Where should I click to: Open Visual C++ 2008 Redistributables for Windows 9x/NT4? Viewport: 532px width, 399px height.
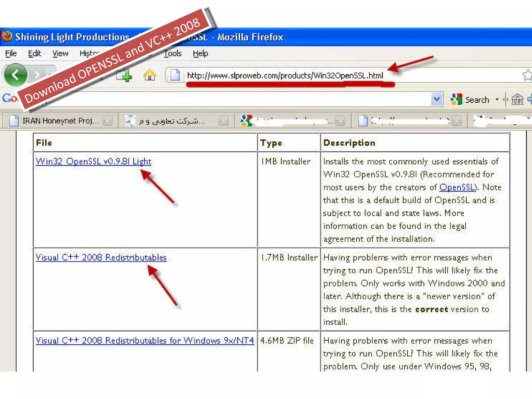145,341
